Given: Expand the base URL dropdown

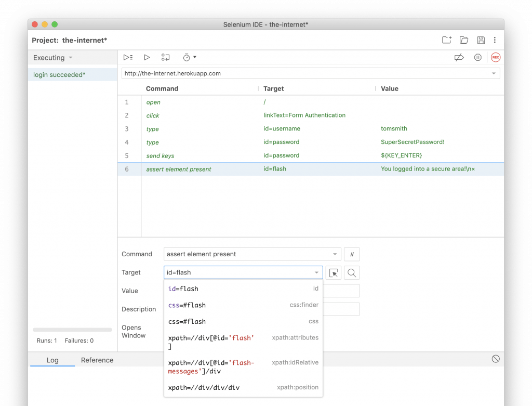Looking at the screenshot, I should (x=495, y=73).
